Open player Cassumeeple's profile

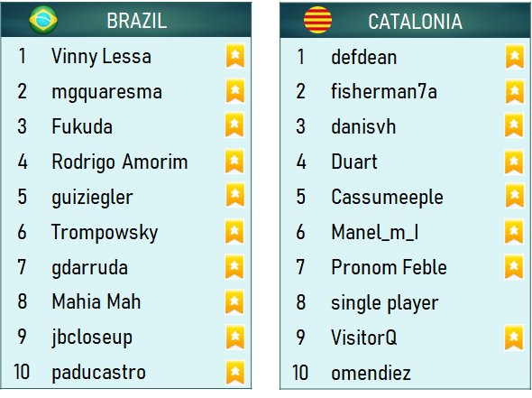point(387,197)
